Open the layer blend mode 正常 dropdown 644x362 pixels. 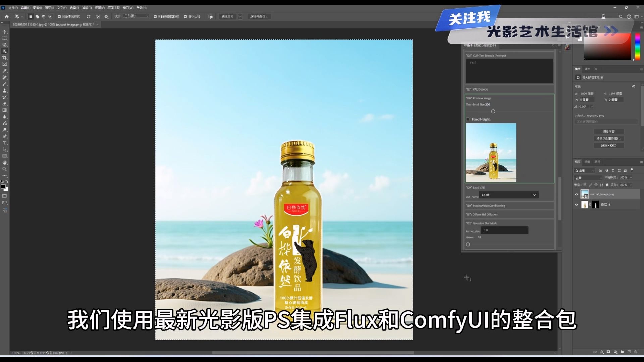pyautogui.click(x=588, y=178)
